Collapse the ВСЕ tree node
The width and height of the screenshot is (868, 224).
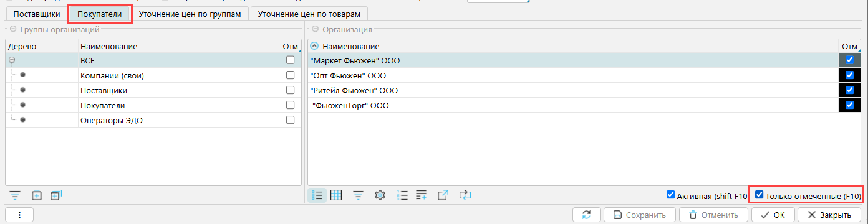[x=12, y=60]
